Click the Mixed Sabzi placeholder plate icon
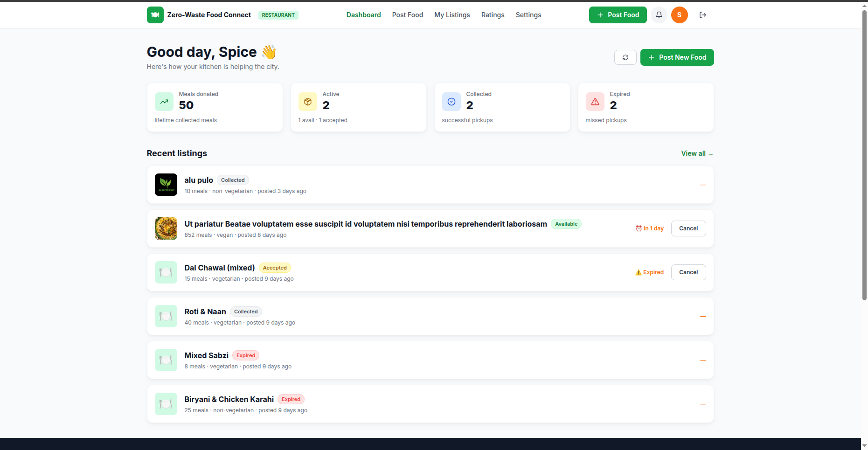The width and height of the screenshot is (868, 450). pos(166,360)
